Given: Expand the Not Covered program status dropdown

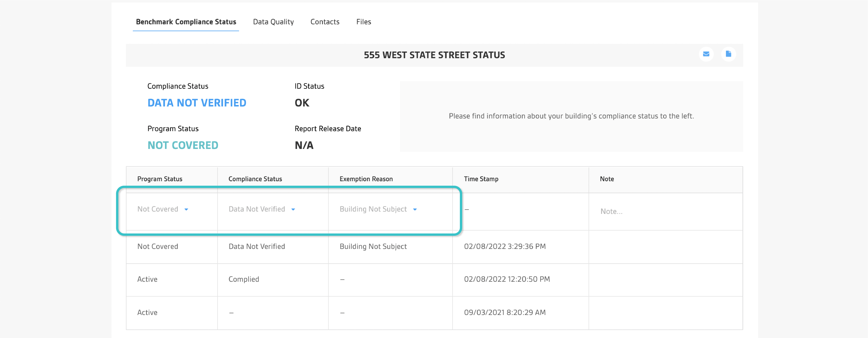Looking at the screenshot, I should (x=163, y=209).
